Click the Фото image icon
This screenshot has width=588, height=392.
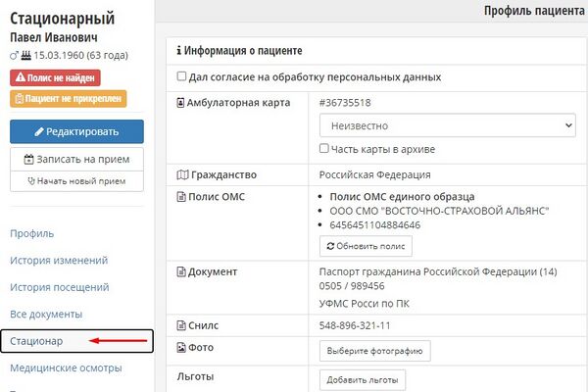(x=181, y=347)
